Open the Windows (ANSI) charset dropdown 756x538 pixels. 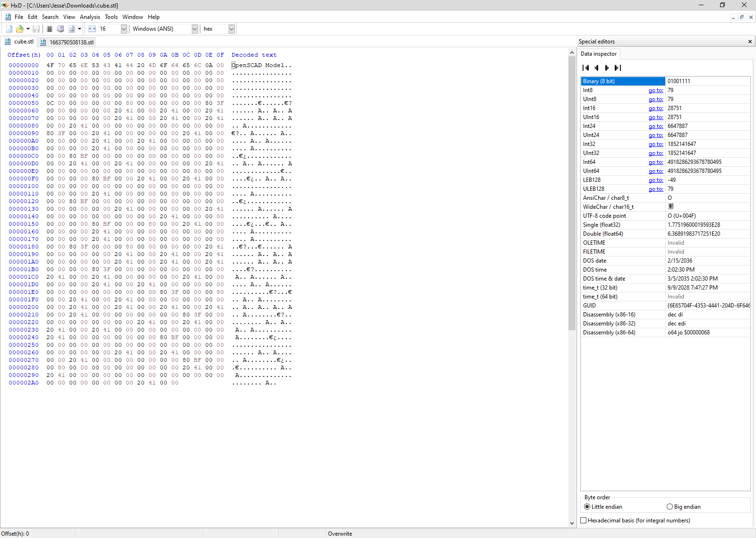coord(195,29)
